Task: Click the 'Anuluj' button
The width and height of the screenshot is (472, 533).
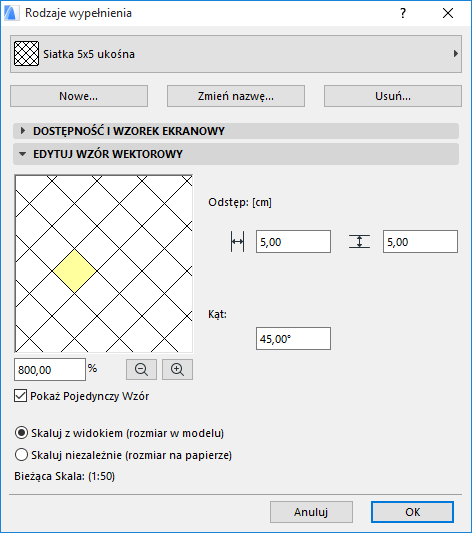Action: (x=311, y=512)
